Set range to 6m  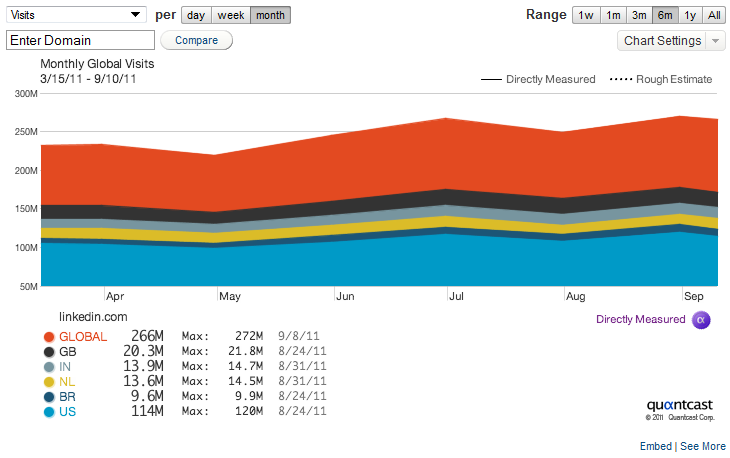(665, 15)
